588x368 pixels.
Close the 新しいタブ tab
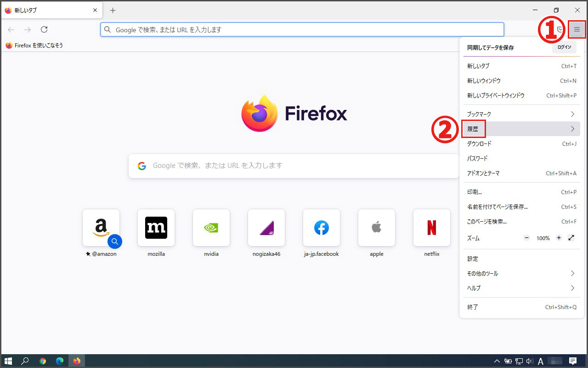(95, 10)
